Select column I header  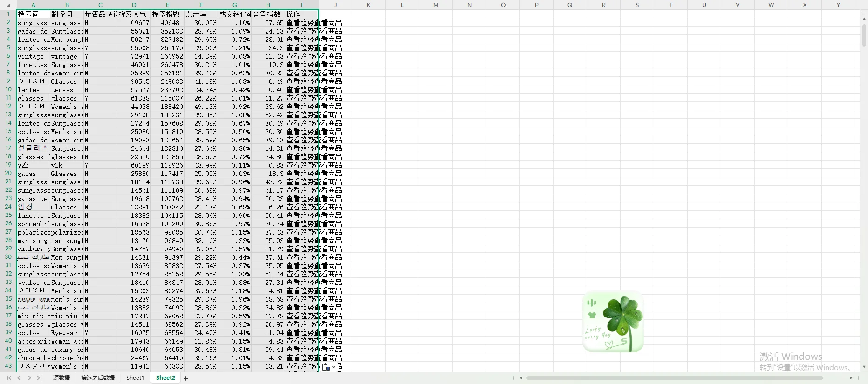(x=301, y=5)
